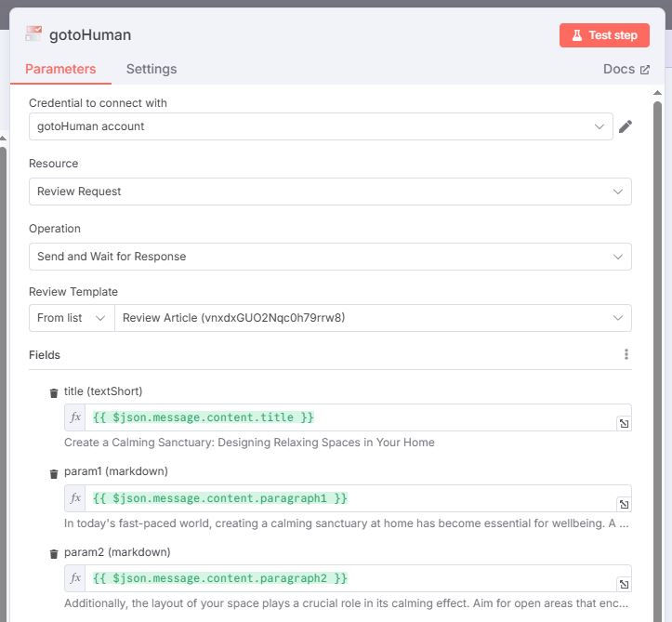Expand the Resource Review Request dropdown
The image size is (672, 622).
pyautogui.click(x=330, y=192)
